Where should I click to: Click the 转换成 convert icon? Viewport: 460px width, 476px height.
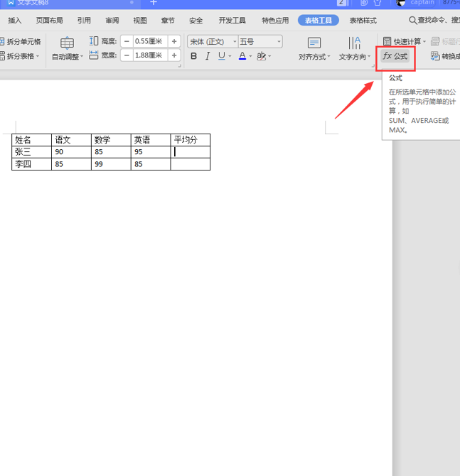click(x=435, y=56)
